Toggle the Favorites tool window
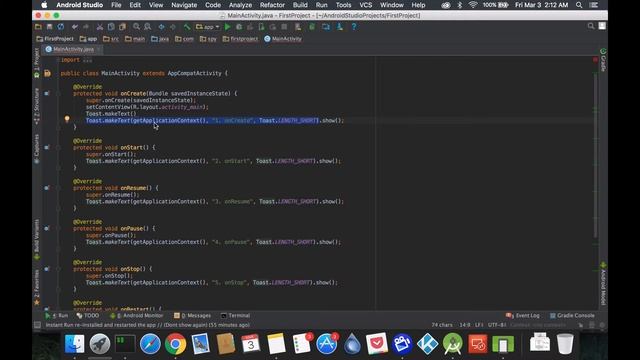Screen dimensions: 640x360 [x=37, y=287]
